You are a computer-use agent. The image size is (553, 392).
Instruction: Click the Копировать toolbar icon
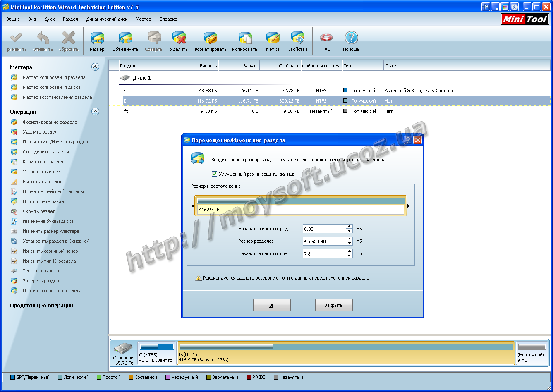click(244, 38)
